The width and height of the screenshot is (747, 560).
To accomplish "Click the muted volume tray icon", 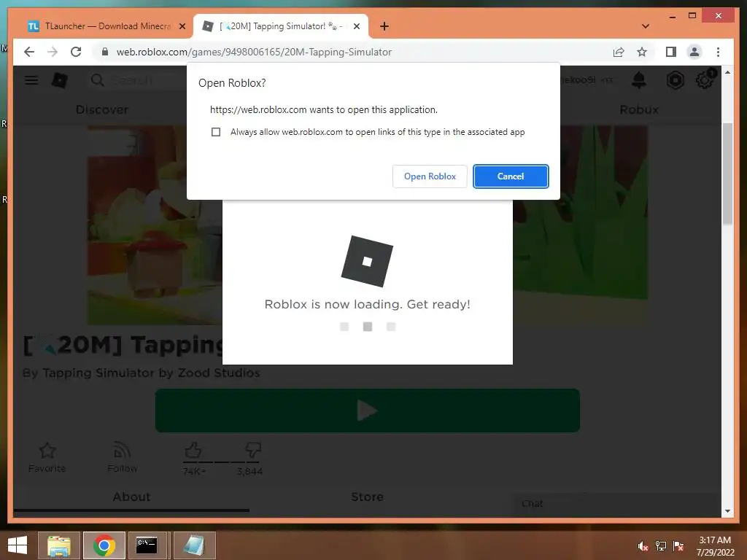I will click(643, 545).
